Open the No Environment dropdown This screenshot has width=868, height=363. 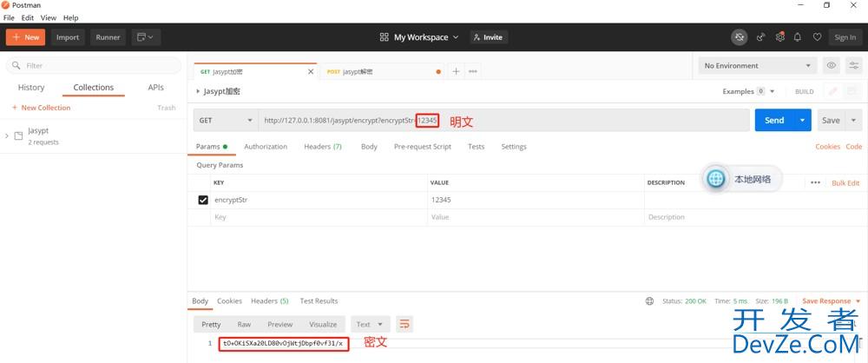pos(757,65)
